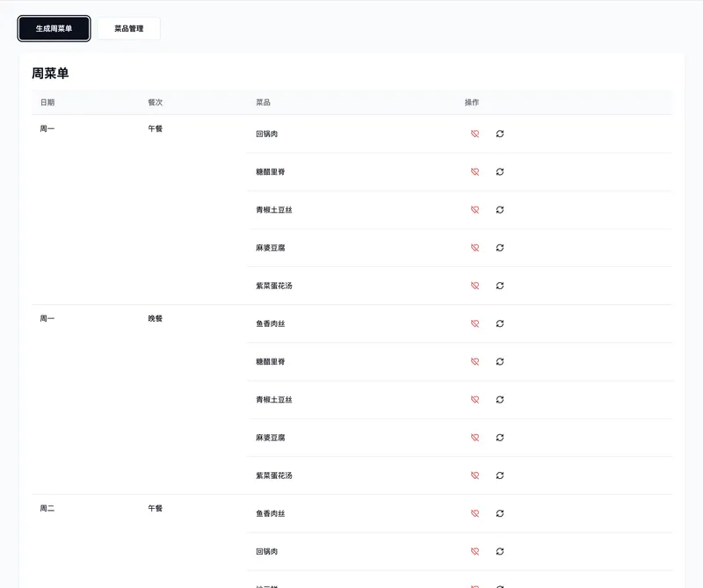This screenshot has height=588, width=703.
Task: Dislike 鱼香肉丝 in Monday dinner
Action: pyautogui.click(x=475, y=323)
